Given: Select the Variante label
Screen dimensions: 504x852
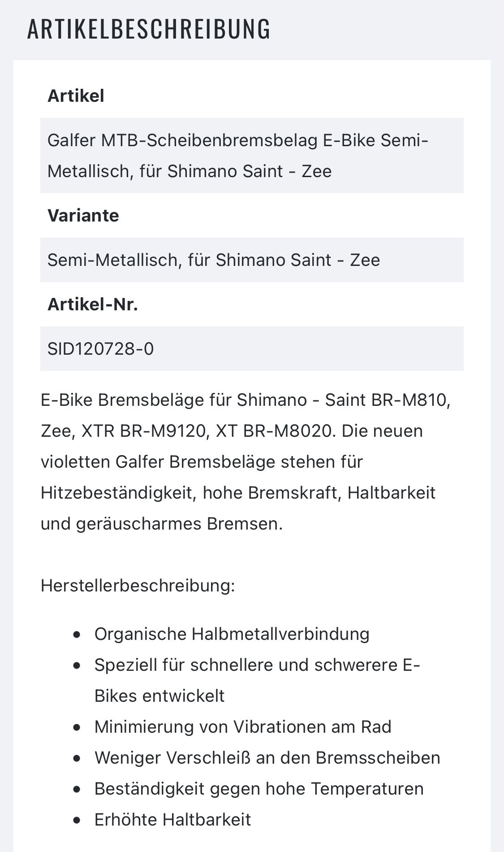Looking at the screenshot, I should pyautogui.click(x=83, y=216).
